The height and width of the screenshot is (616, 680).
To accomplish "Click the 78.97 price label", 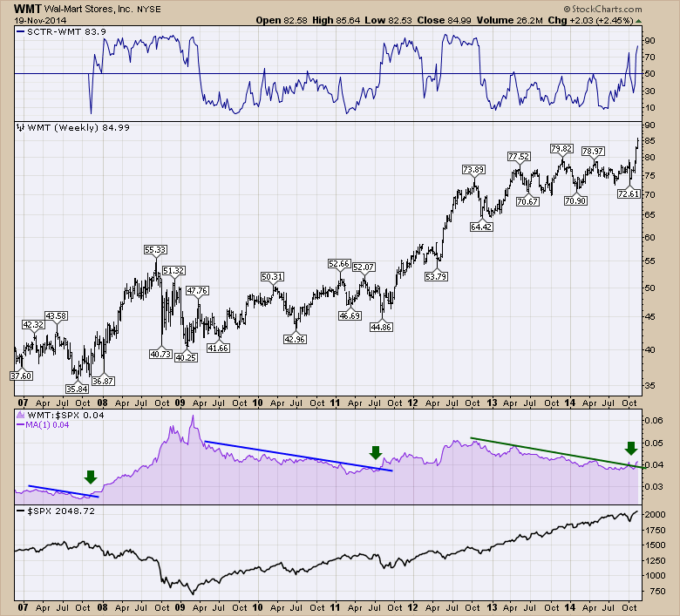I will [593, 152].
